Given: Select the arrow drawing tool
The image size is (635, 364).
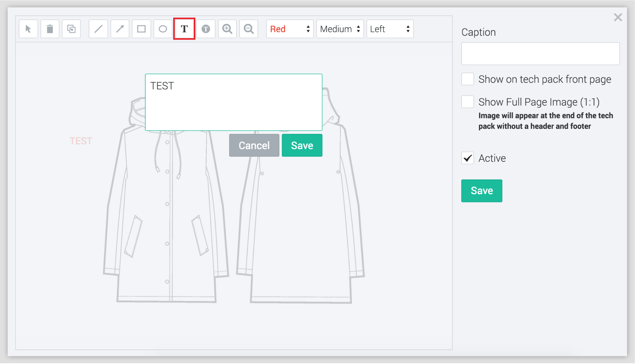Looking at the screenshot, I should coord(120,29).
